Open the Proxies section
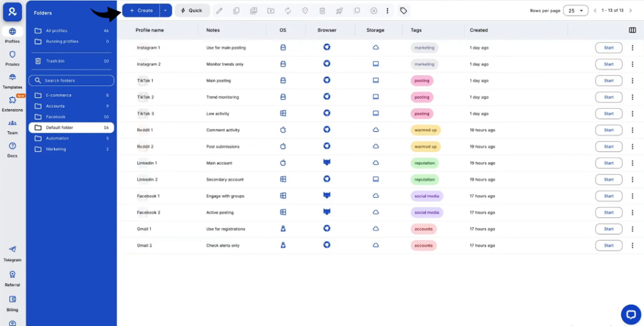This screenshot has width=644, height=326. click(x=13, y=58)
